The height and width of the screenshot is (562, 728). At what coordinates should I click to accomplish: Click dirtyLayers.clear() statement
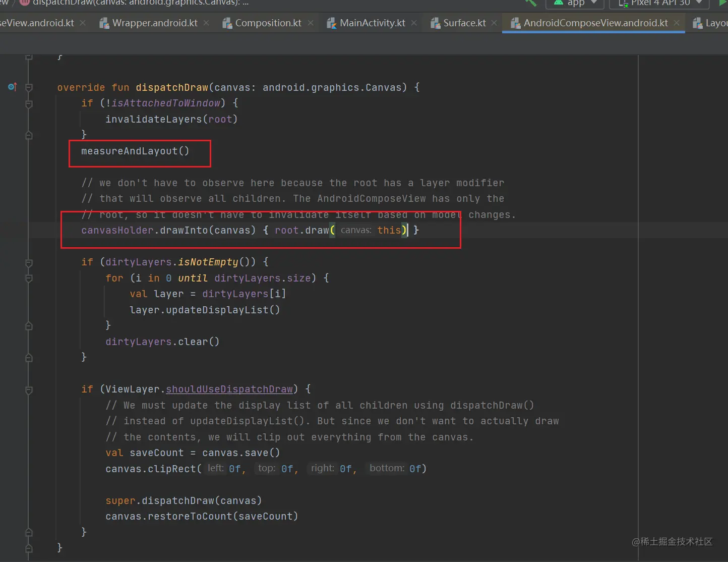(x=162, y=342)
